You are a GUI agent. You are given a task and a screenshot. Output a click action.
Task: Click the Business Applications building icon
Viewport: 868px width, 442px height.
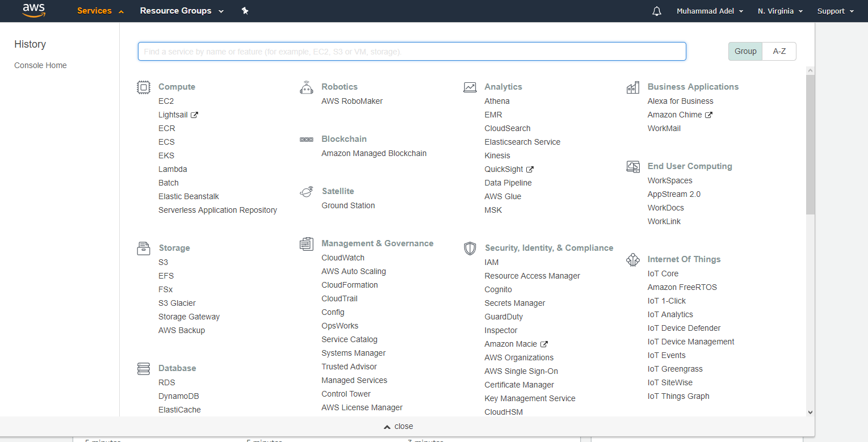point(633,87)
